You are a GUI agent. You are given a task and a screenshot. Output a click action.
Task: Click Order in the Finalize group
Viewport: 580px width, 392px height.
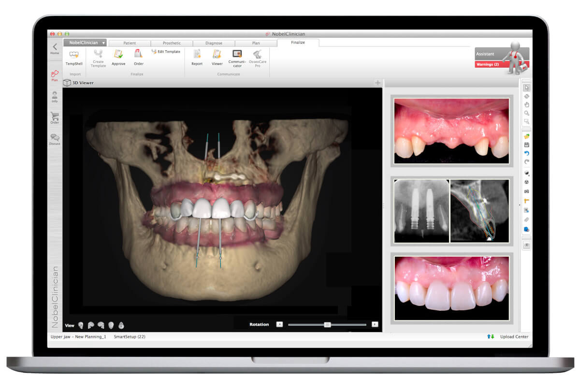(139, 58)
